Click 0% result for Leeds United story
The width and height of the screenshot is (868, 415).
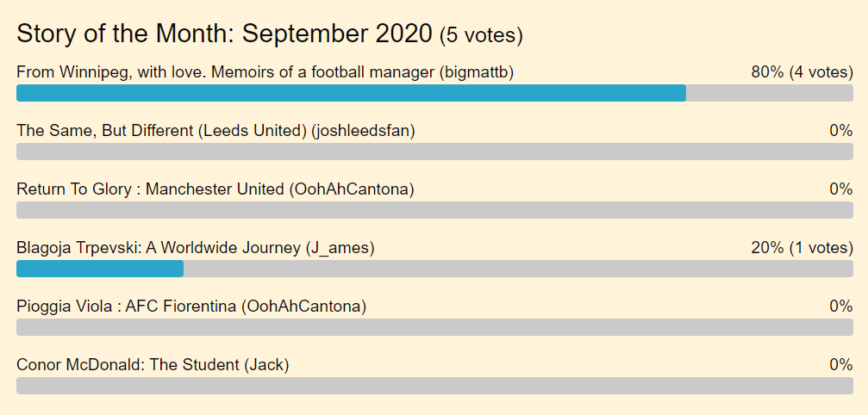[x=840, y=131]
